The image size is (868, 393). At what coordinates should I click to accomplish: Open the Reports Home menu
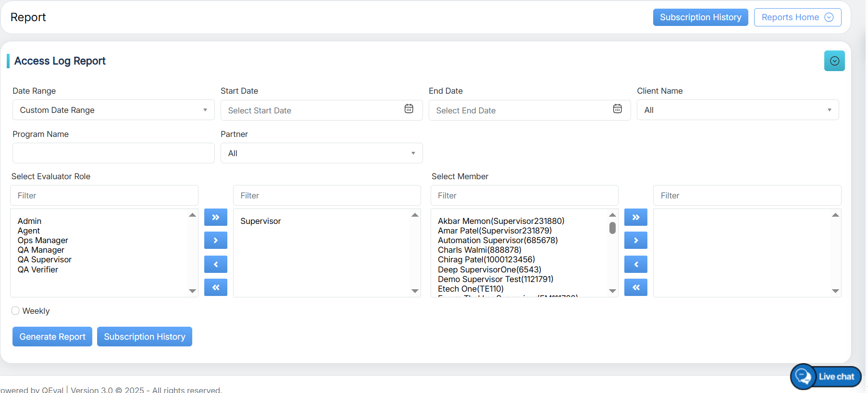[797, 17]
